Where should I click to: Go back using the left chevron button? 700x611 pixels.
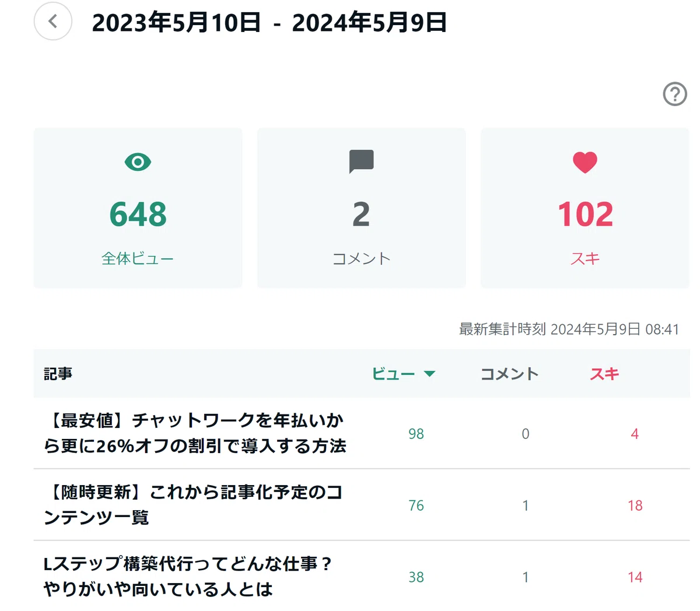pos(53,22)
